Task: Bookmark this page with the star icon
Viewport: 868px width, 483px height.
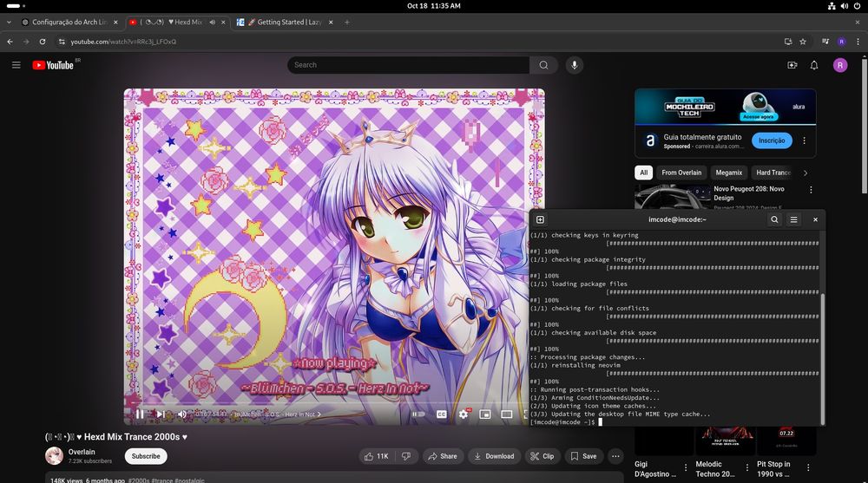Action: tap(803, 42)
